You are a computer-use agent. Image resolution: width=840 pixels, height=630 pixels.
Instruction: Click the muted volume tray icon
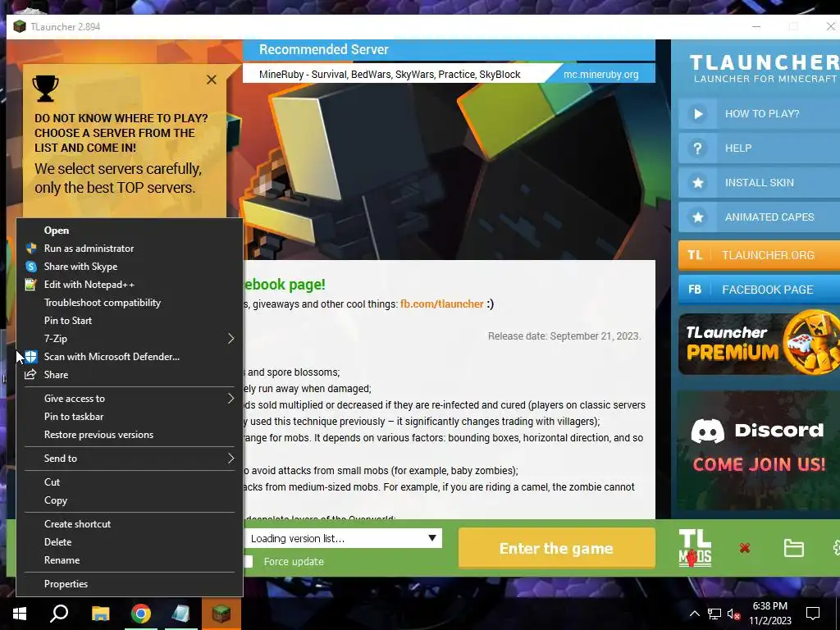734,614
